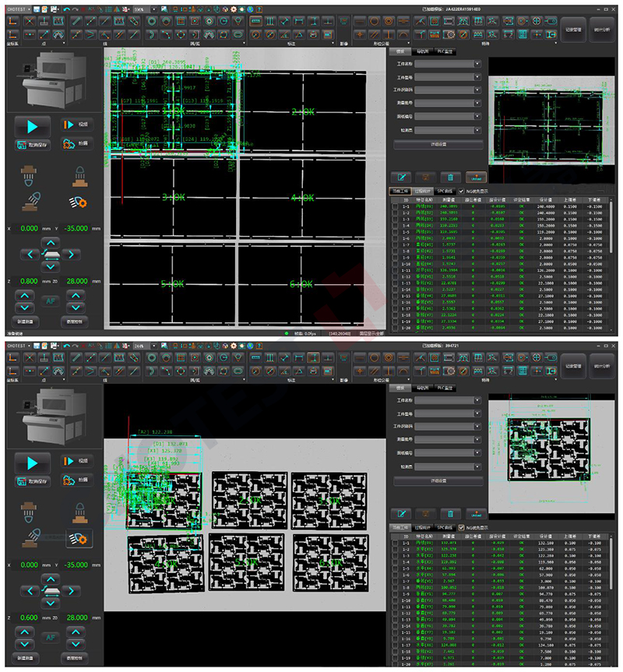Viewport: 623px width, 672px height.
Task: Move stage right arrow in bottom window
Action: coord(71,591)
